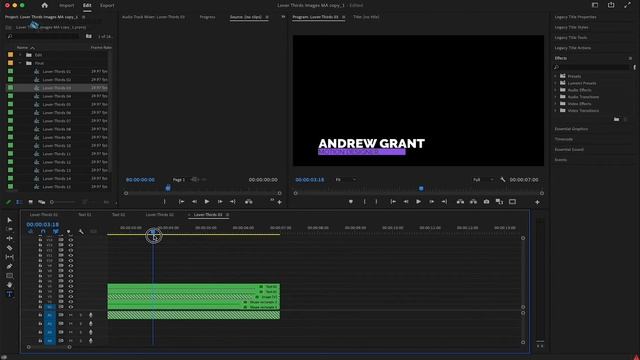Select the Hand tool

10,285
